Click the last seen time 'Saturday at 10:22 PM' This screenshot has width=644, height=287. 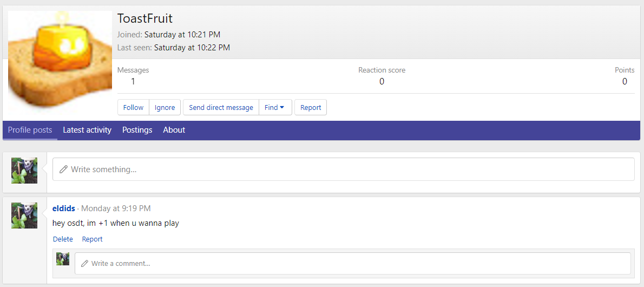click(192, 48)
